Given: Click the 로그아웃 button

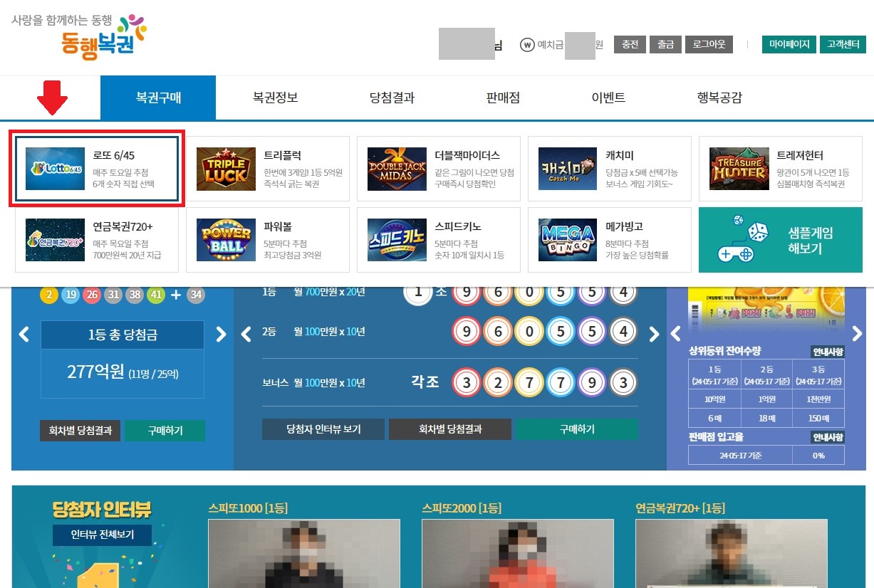Looking at the screenshot, I should click(709, 44).
